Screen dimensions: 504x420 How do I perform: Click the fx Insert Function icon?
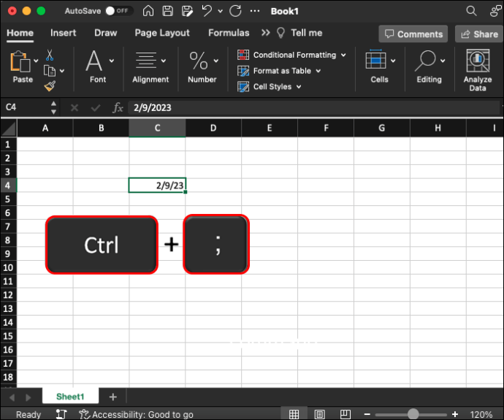point(118,107)
